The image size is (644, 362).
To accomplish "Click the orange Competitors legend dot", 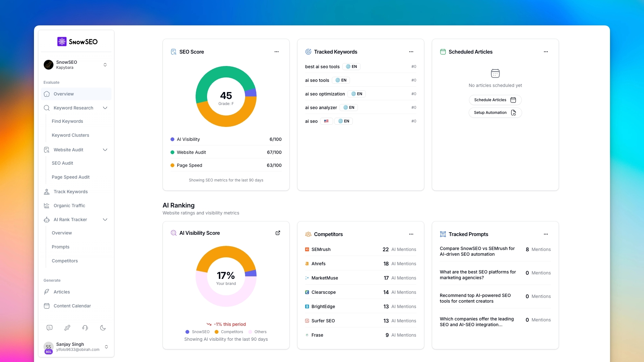I will tap(216, 332).
